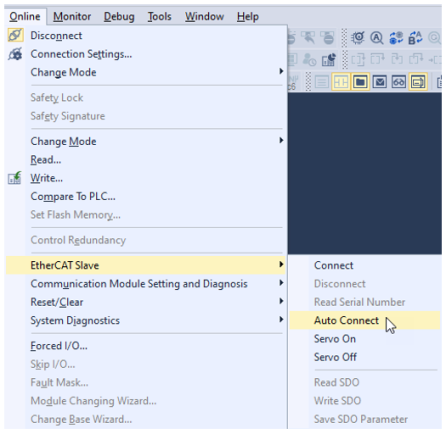Screen dimensions: 446x434
Task: Open the Monitor menu
Action: [72, 16]
